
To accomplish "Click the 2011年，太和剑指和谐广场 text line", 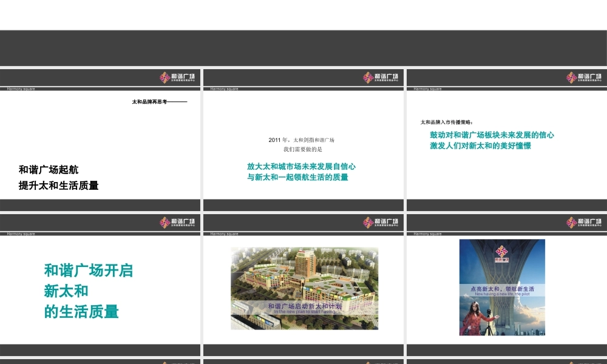I will click(x=302, y=140).
